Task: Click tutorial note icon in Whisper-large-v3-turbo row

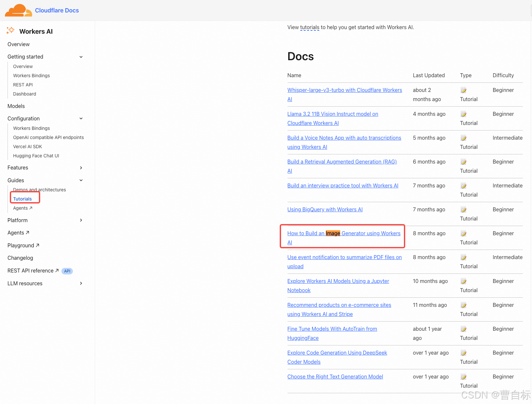Action: 463,90
